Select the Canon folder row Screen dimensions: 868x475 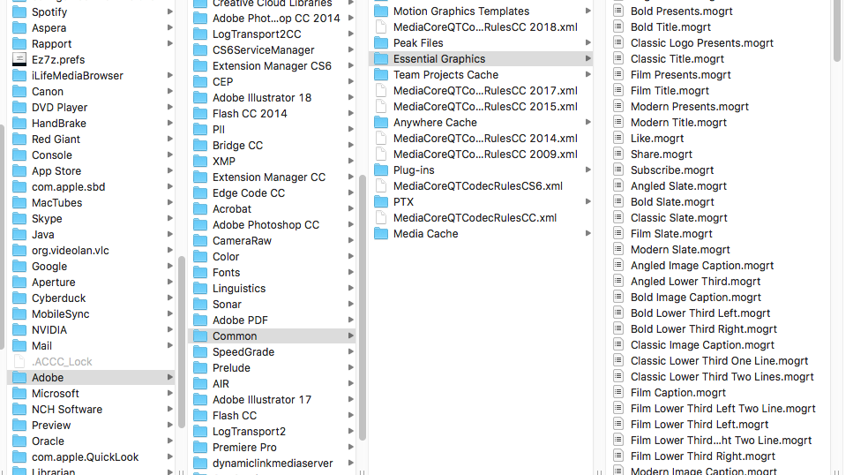tap(92, 92)
